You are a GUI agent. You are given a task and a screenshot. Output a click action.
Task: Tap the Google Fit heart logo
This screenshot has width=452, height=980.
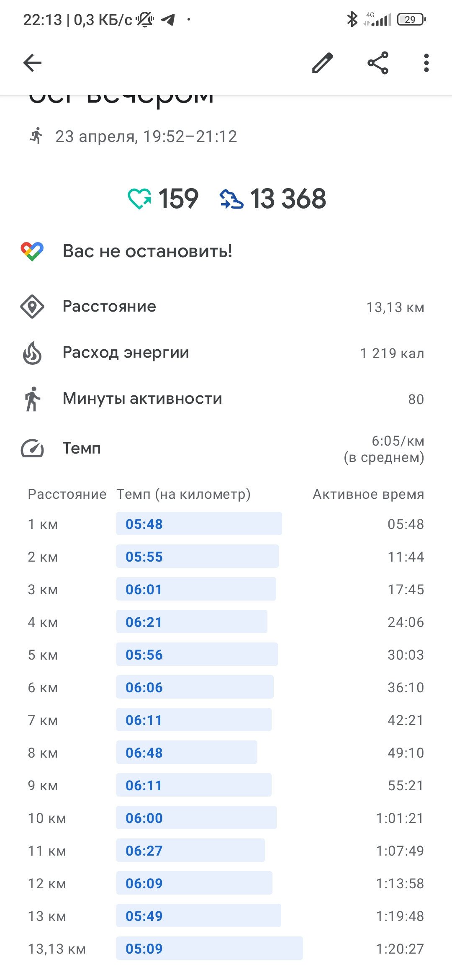pyautogui.click(x=32, y=251)
